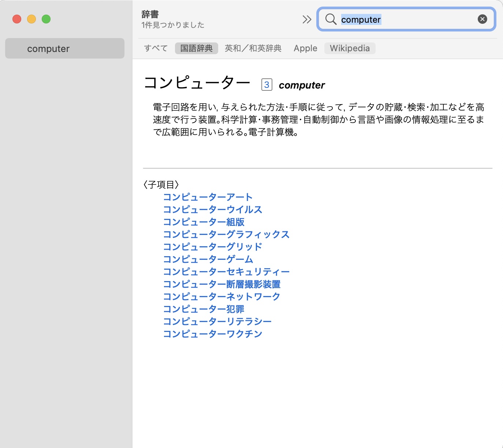Open the 英和／和英辞典 tab
This screenshot has width=503, height=448.
click(x=253, y=48)
